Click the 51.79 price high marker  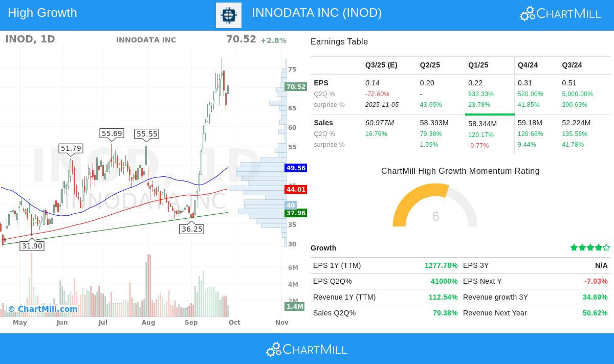click(x=71, y=148)
